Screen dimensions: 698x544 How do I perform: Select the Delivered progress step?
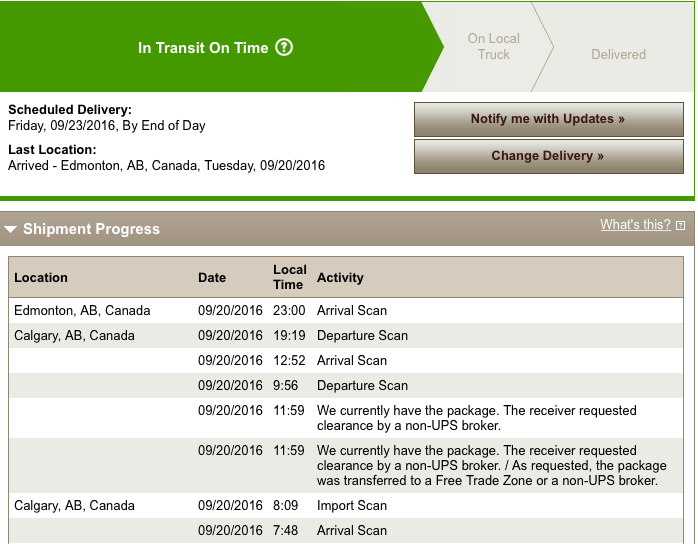(x=618, y=54)
